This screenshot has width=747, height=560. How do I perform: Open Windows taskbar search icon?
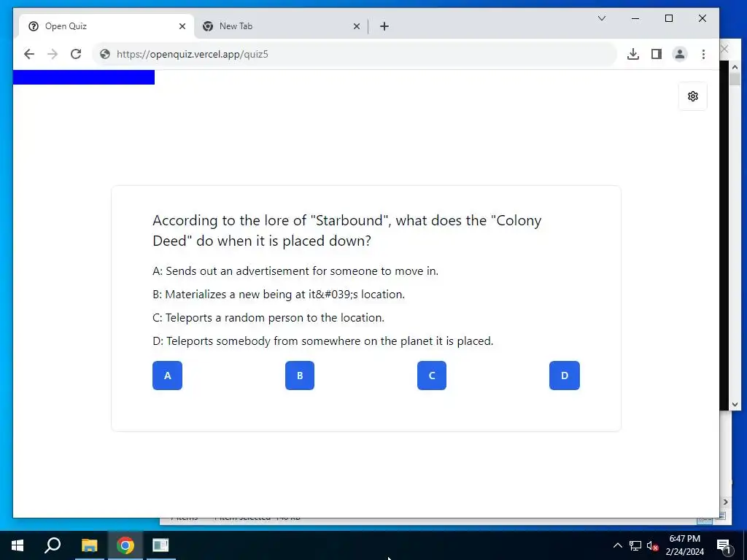(x=53, y=545)
